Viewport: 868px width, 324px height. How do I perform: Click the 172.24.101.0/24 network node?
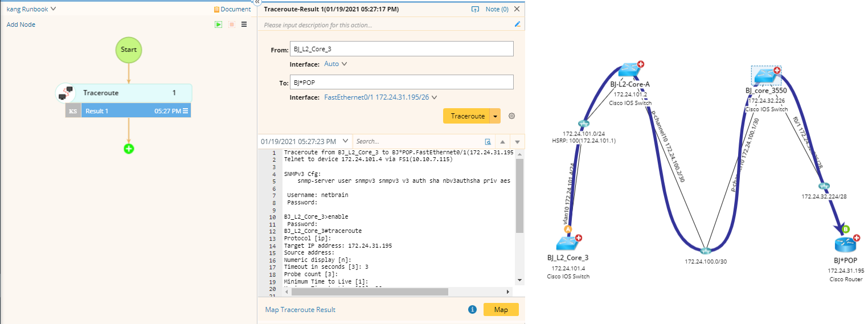(x=583, y=124)
